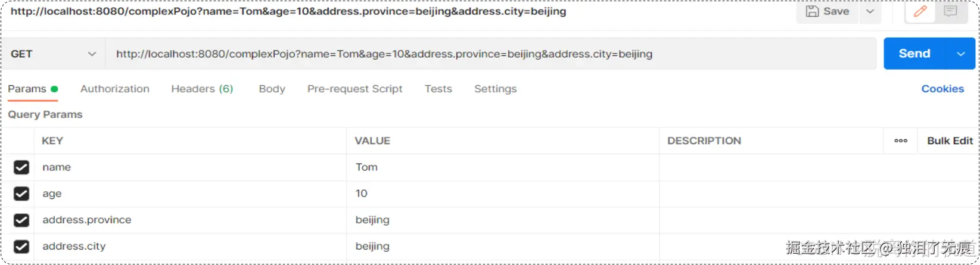The width and height of the screenshot is (980, 265).
Task: Switch to the Authorization tab
Action: coord(115,89)
